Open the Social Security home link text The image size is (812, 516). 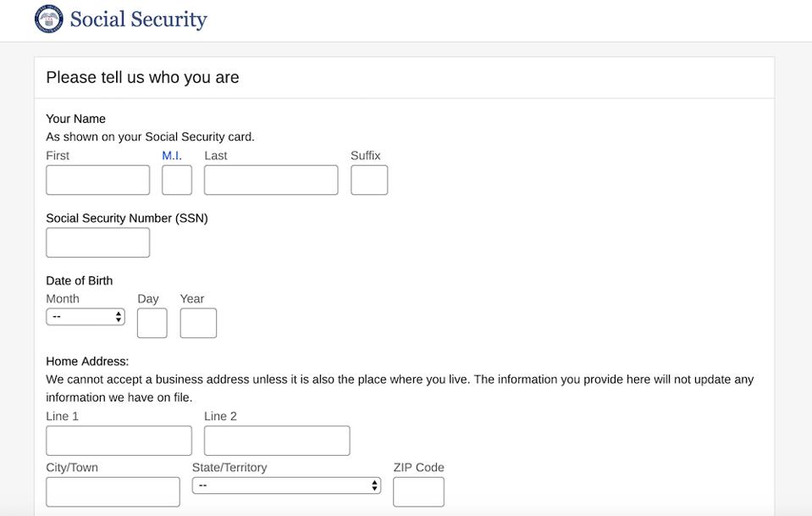(138, 19)
